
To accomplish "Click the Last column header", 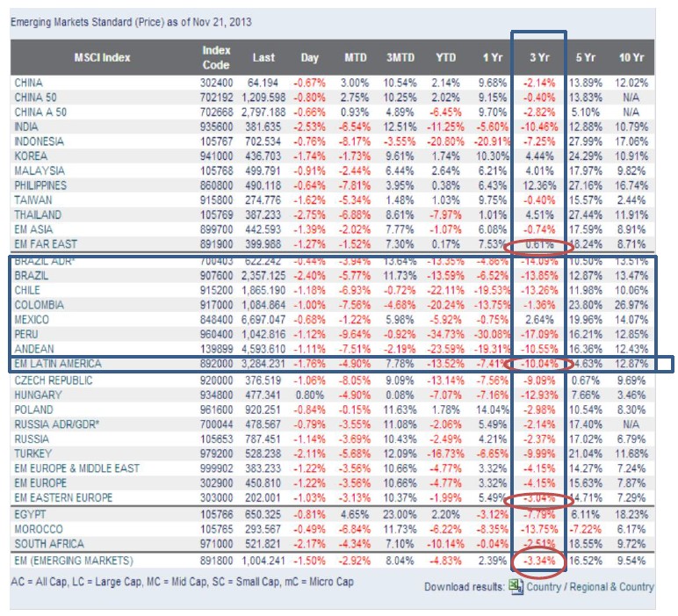I will click(263, 57).
